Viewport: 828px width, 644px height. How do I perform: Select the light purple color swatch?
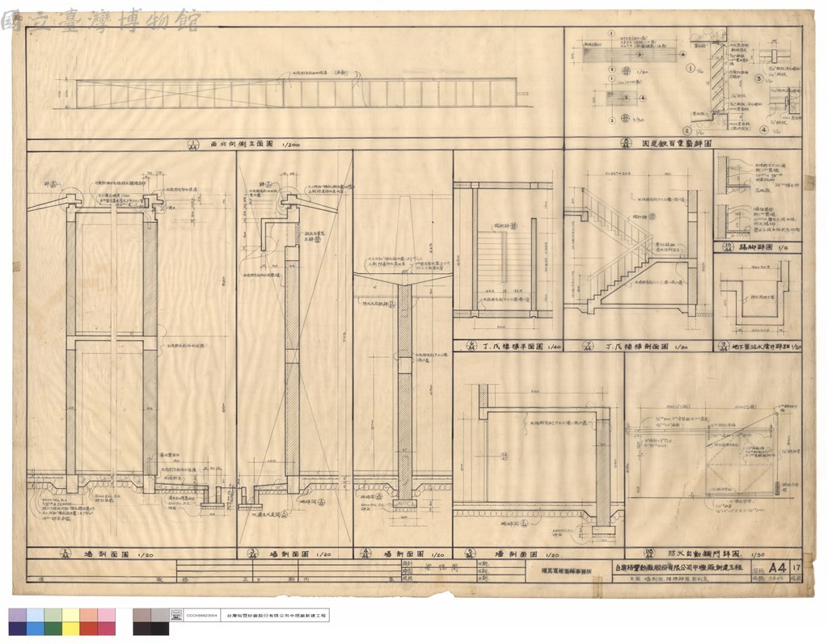coord(17,615)
